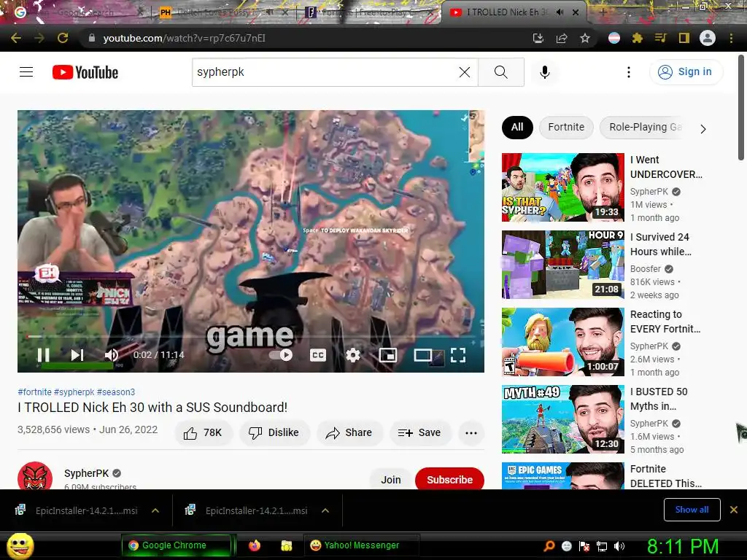Screen dimensions: 747x560
Task: Open player settings gear
Action: (x=353, y=355)
